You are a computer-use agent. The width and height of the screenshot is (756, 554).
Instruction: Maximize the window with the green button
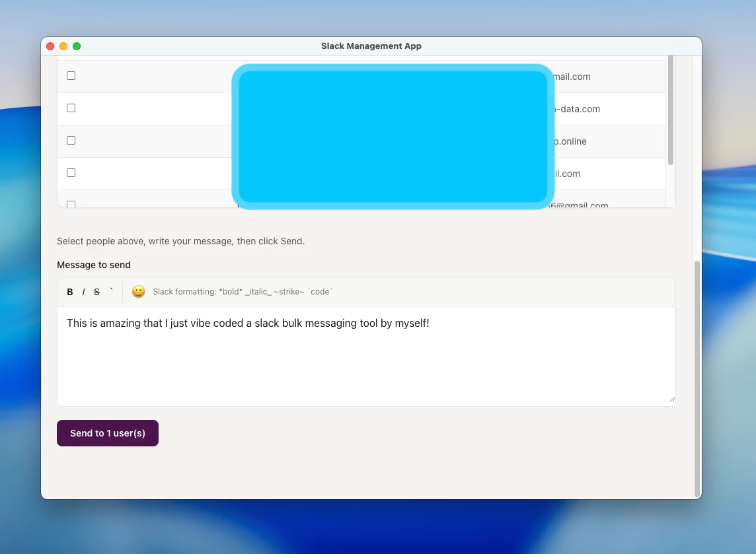click(77, 46)
